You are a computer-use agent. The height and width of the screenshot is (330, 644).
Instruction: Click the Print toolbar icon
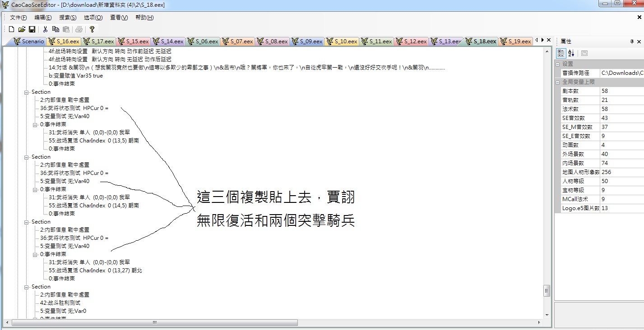point(79,29)
